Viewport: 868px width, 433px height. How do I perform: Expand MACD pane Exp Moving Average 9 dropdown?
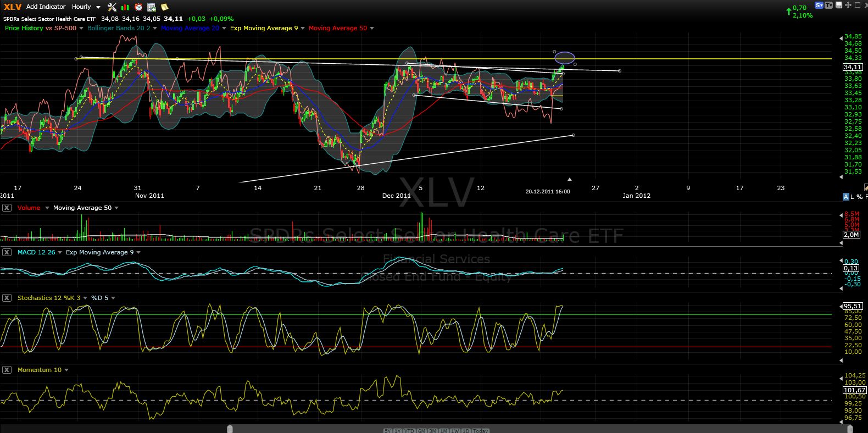(138, 252)
